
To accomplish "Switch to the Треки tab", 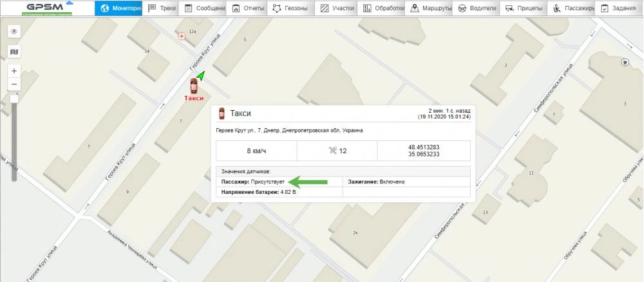I will [162, 8].
